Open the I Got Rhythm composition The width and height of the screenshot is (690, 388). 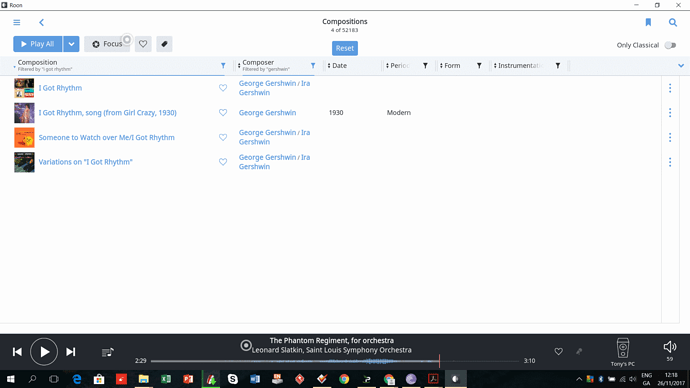point(60,88)
